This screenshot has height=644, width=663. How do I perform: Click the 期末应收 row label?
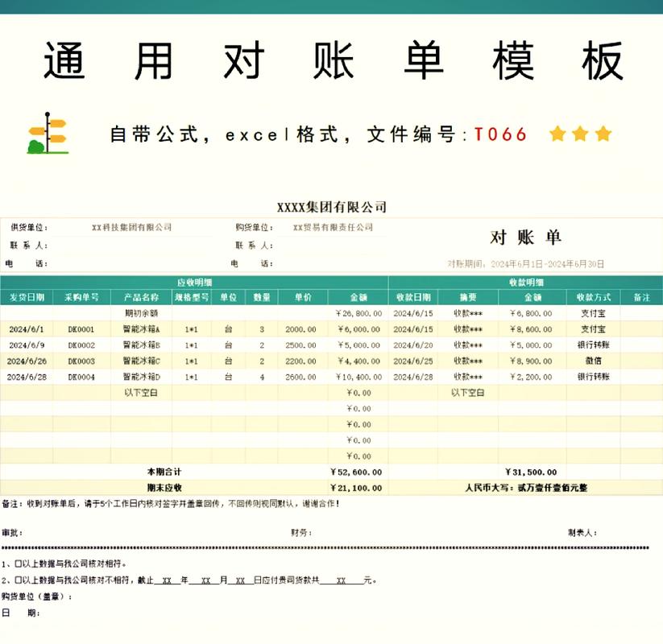(x=164, y=488)
